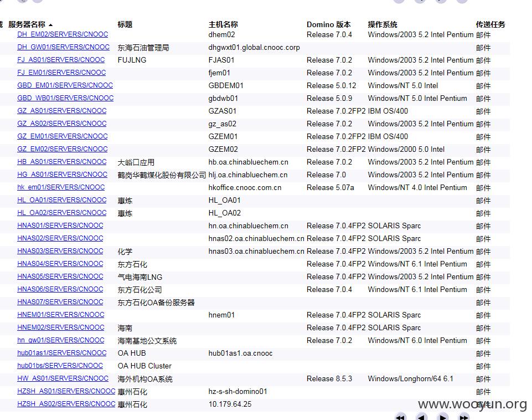Screen dimensions: 532x420
Task: Sort by 服务器名称 using the ascending arrow
Action: click(50, 25)
